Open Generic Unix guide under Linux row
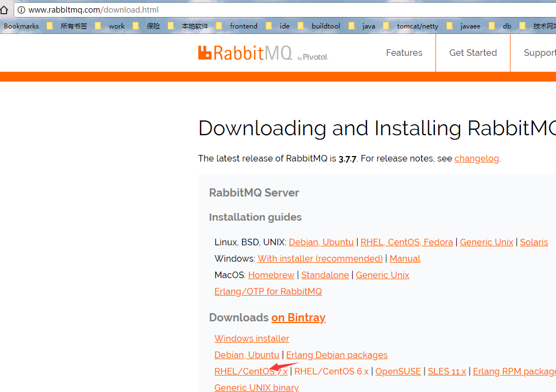The width and height of the screenshot is (556, 392). [486, 242]
